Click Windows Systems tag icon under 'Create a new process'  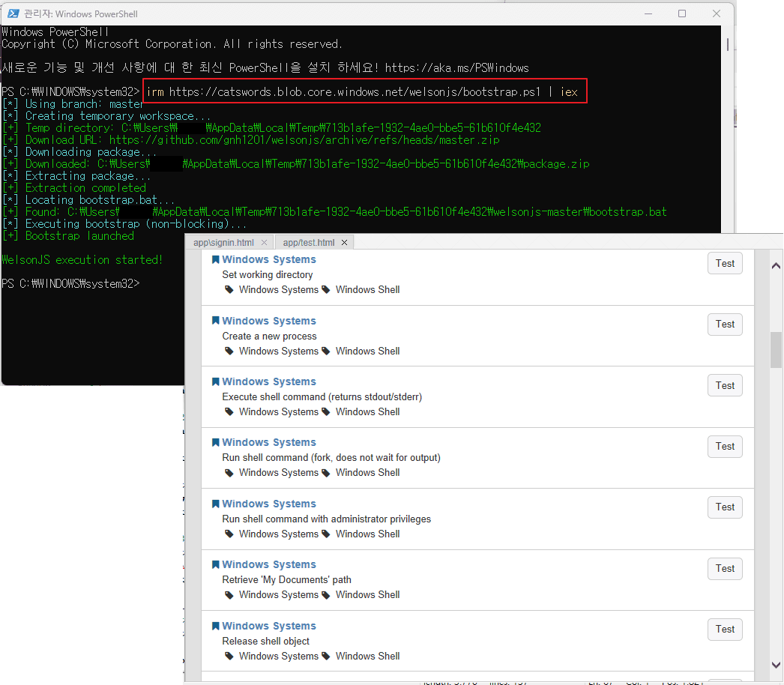pyautogui.click(x=229, y=351)
